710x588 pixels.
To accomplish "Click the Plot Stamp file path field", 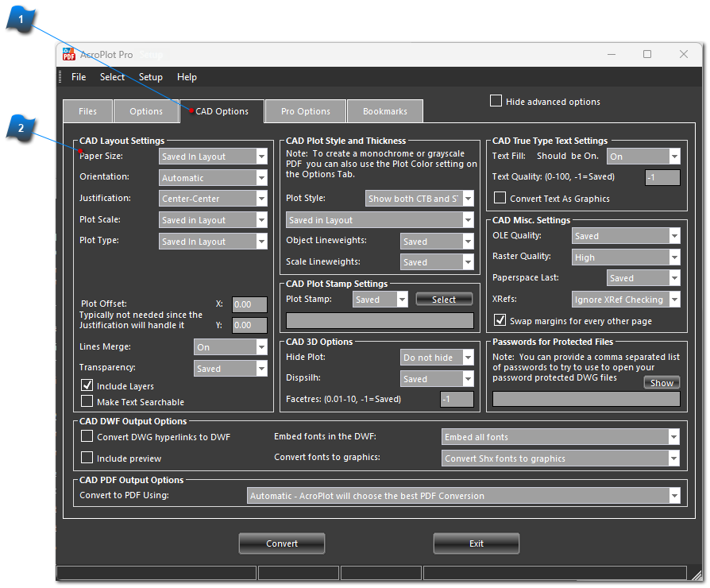I will (x=380, y=321).
